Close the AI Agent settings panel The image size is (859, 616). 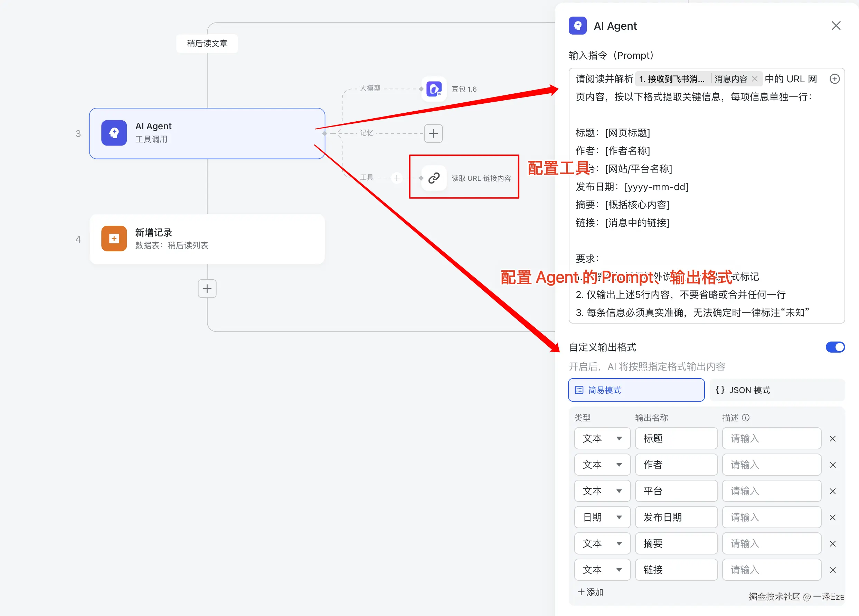[836, 26]
